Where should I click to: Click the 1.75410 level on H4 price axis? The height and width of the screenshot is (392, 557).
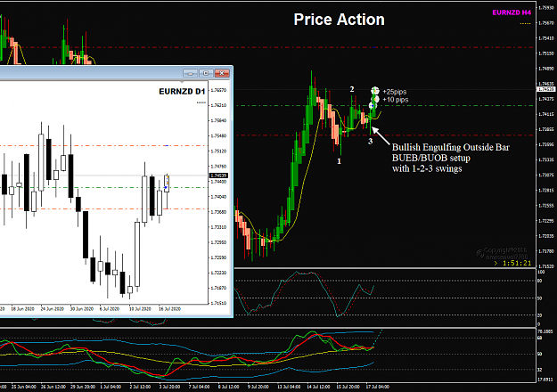tap(546, 38)
